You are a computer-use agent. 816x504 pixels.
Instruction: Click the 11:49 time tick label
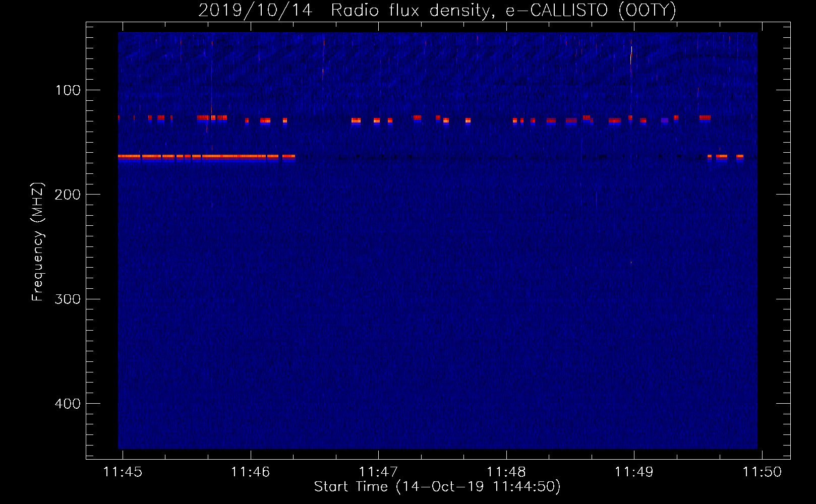(x=634, y=472)
